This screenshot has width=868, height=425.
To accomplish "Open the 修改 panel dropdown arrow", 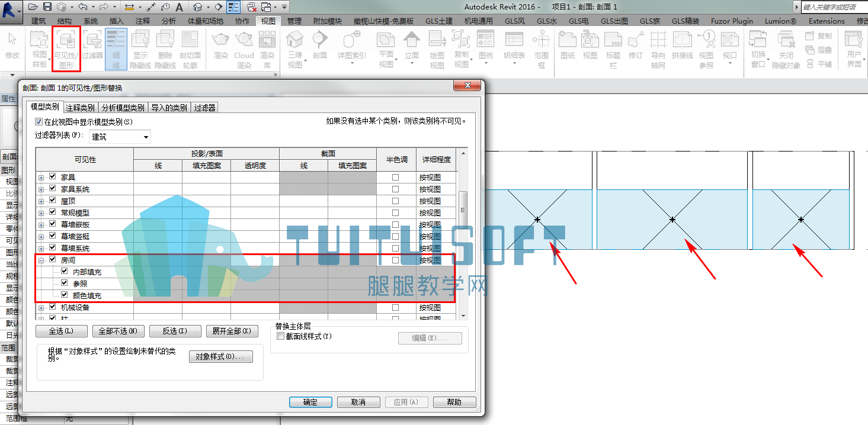I will tap(12, 75).
